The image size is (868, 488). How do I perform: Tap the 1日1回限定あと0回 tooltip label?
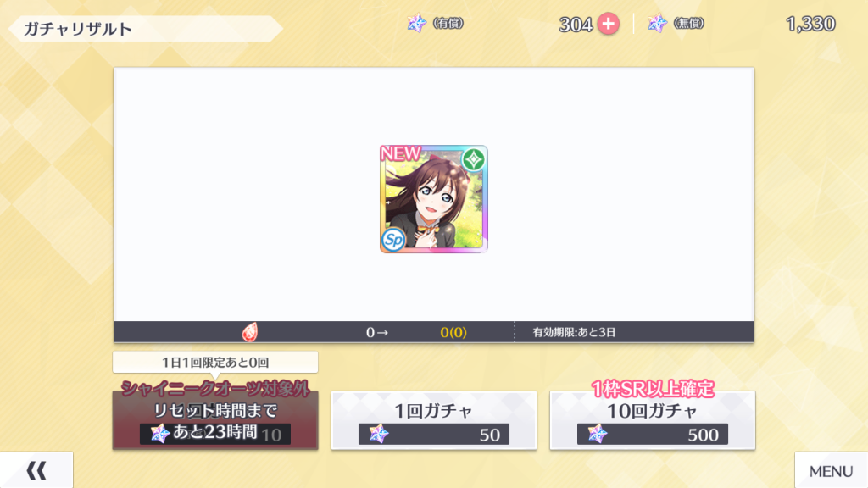pyautogui.click(x=215, y=363)
